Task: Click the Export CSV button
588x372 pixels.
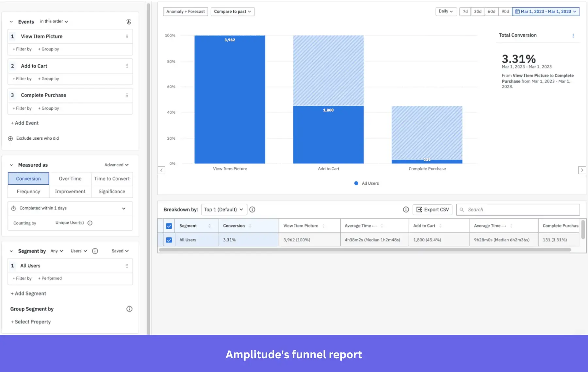Action: [432, 209]
